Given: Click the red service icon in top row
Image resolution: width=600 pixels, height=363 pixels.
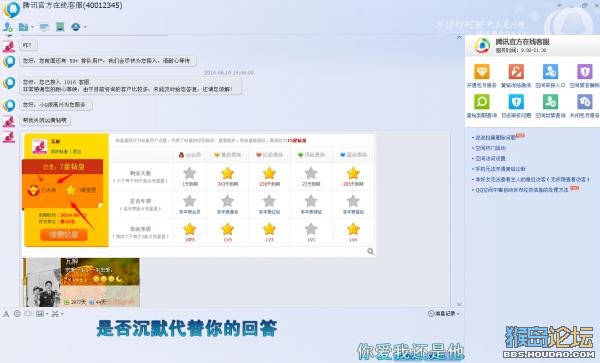Looking at the screenshot, I should [x=516, y=72].
